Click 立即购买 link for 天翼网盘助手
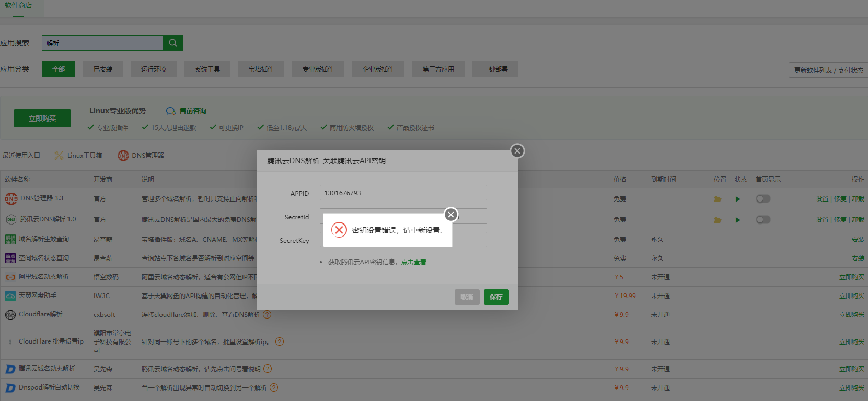Image resolution: width=868 pixels, height=401 pixels. click(852, 296)
